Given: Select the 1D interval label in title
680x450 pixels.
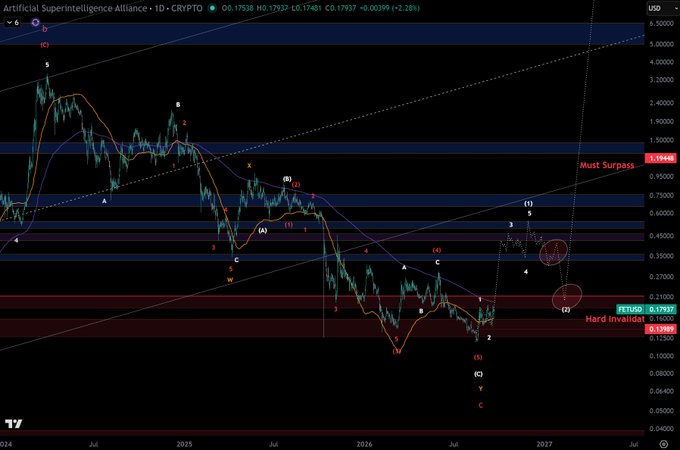Looking at the screenshot, I should point(159,8).
